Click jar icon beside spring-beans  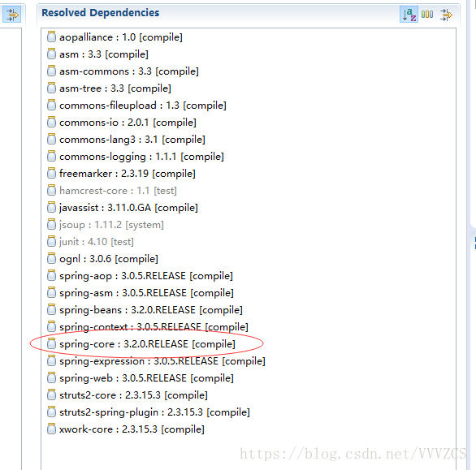tap(52, 309)
